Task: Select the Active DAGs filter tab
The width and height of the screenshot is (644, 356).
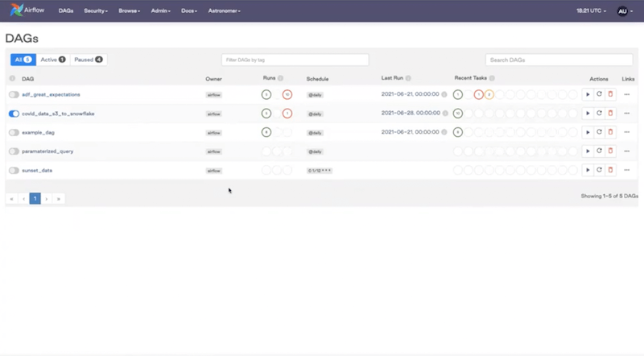Action: (53, 60)
